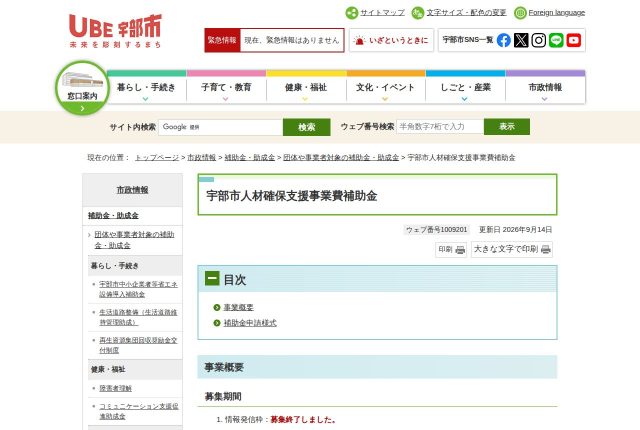This screenshot has height=430, width=640.
Task: Focus the Google site search field
Action: point(220,127)
